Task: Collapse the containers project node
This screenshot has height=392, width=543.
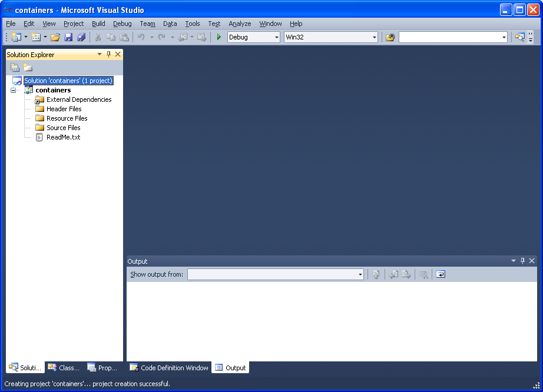Action: (x=13, y=90)
